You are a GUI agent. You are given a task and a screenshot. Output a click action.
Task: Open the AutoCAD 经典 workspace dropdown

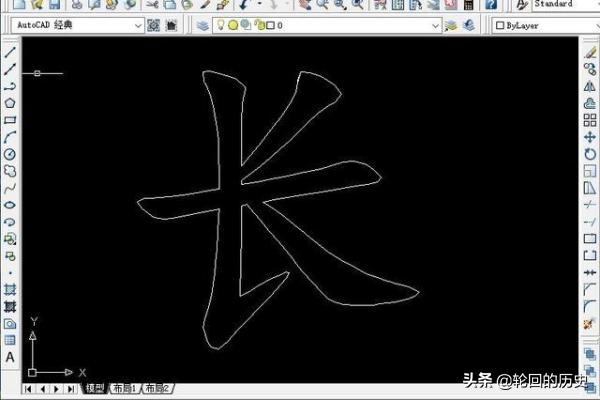[138, 26]
